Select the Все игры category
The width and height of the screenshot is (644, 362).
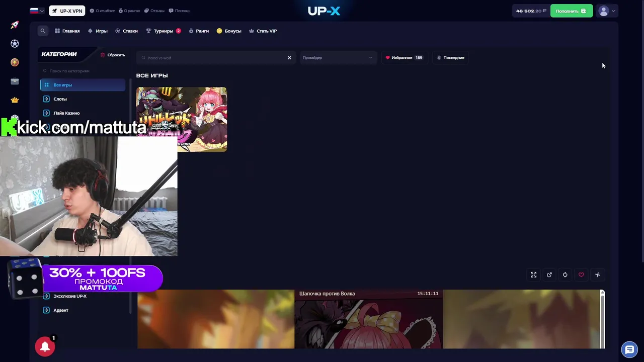(83, 85)
